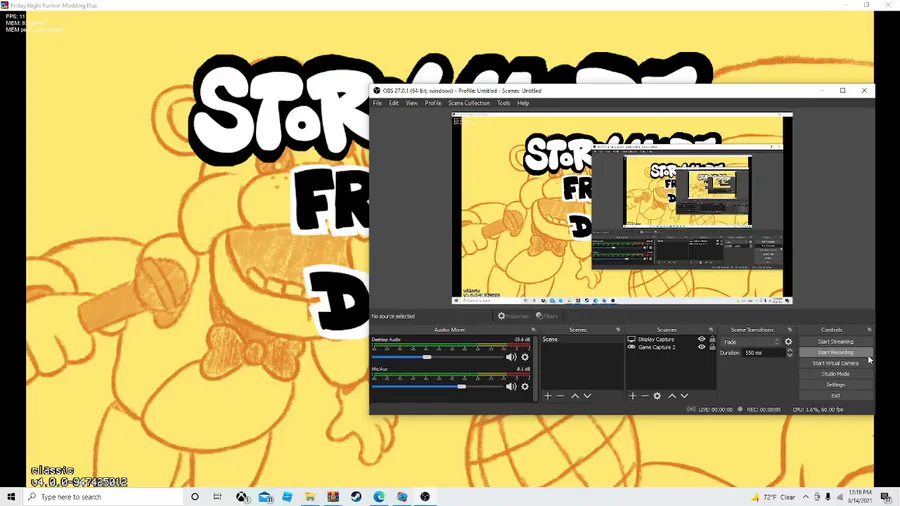Click Start Recording button
The width and height of the screenshot is (900, 506).
click(836, 352)
